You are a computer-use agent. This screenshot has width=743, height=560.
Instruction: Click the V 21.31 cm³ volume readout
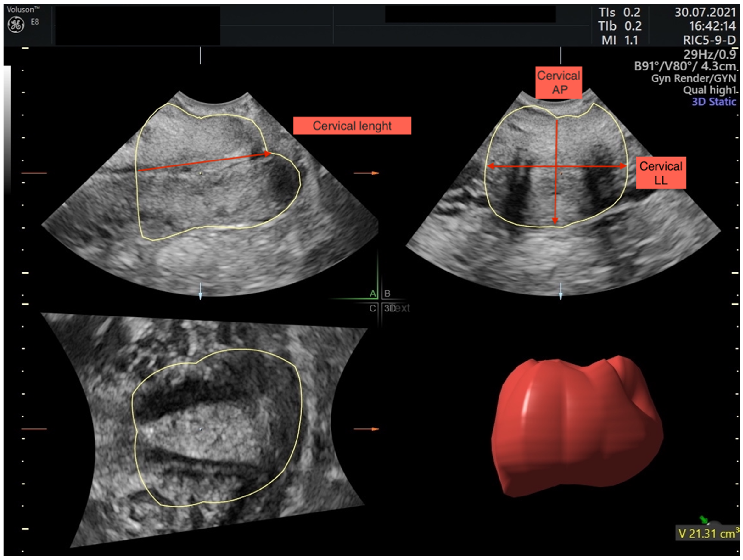click(707, 533)
